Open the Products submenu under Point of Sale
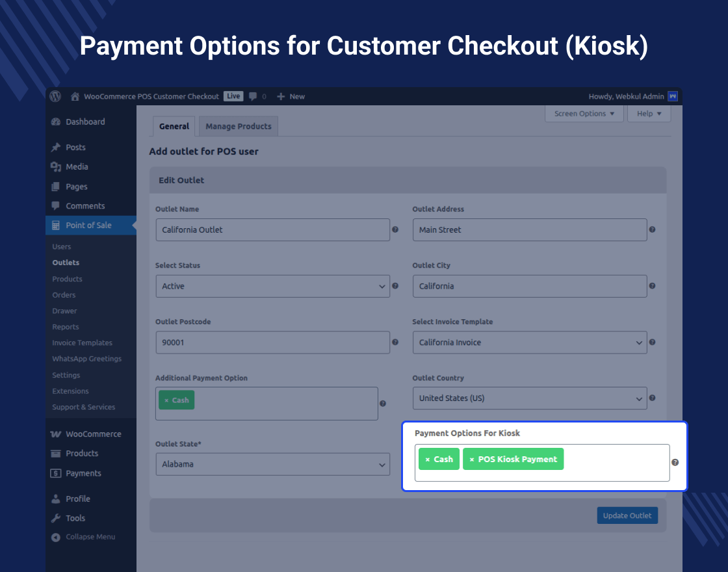Viewport: 728px width, 572px height. pyautogui.click(x=68, y=279)
